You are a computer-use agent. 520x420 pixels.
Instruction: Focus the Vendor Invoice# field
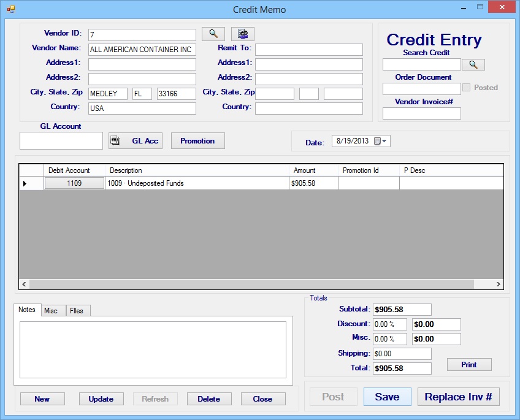pos(422,113)
